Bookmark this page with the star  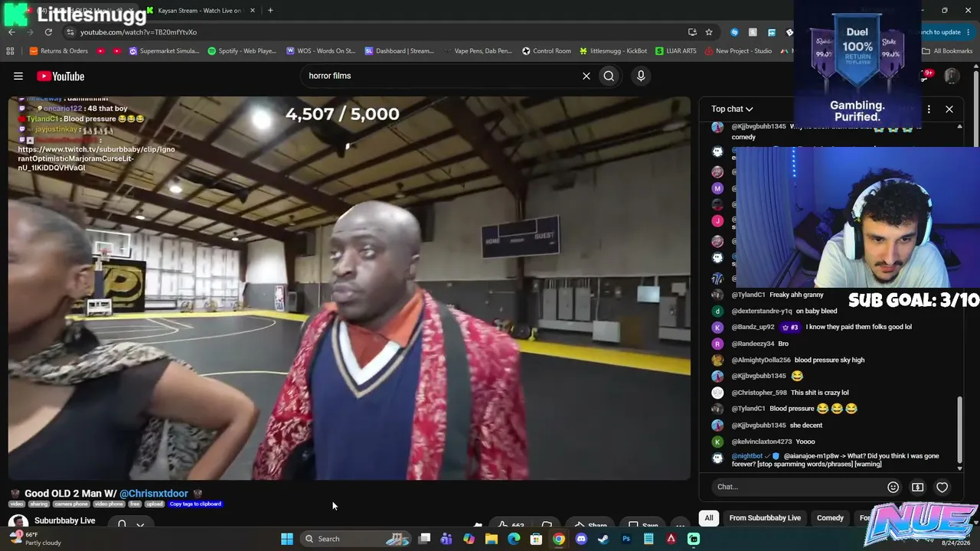tap(709, 32)
